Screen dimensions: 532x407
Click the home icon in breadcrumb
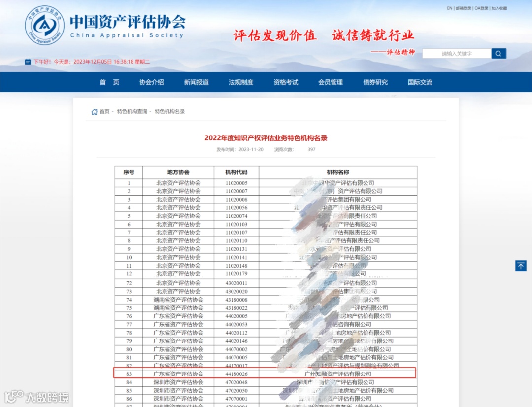point(94,112)
